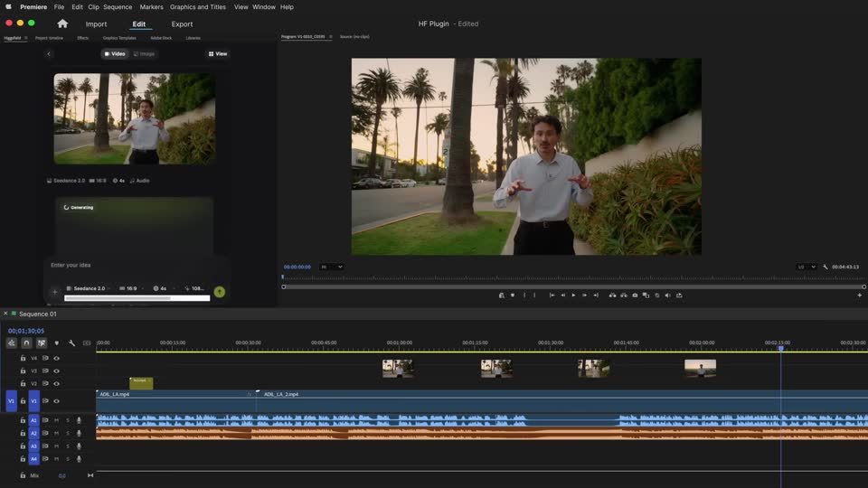Hide track V2 with its eye icon
Screen dimensions: 868x488
pos(56,383)
